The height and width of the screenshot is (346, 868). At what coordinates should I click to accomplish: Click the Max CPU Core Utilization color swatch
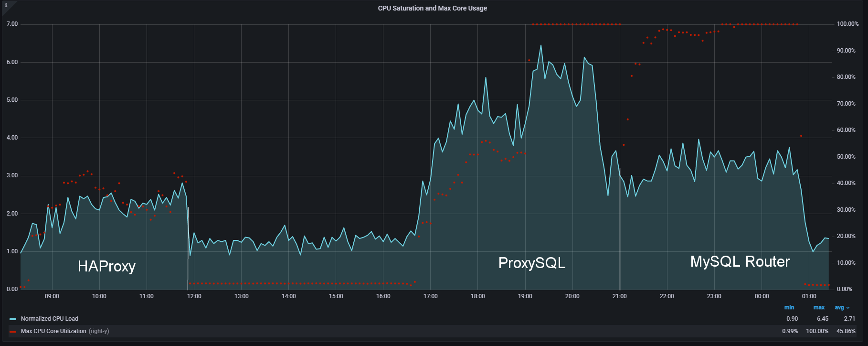[x=13, y=331]
